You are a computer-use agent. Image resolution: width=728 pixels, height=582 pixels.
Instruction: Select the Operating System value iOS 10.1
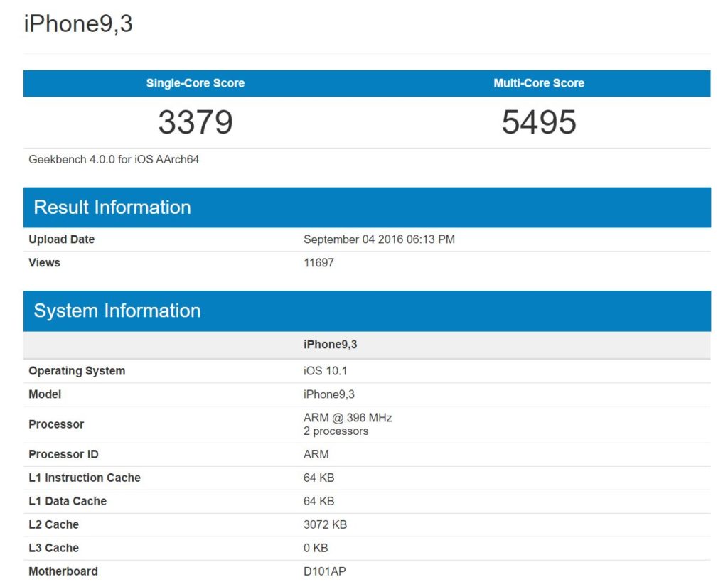(x=325, y=371)
